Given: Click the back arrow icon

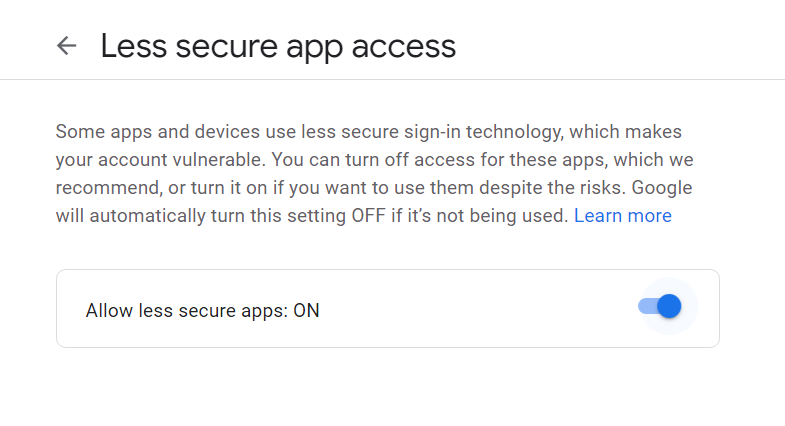Looking at the screenshot, I should (67, 45).
